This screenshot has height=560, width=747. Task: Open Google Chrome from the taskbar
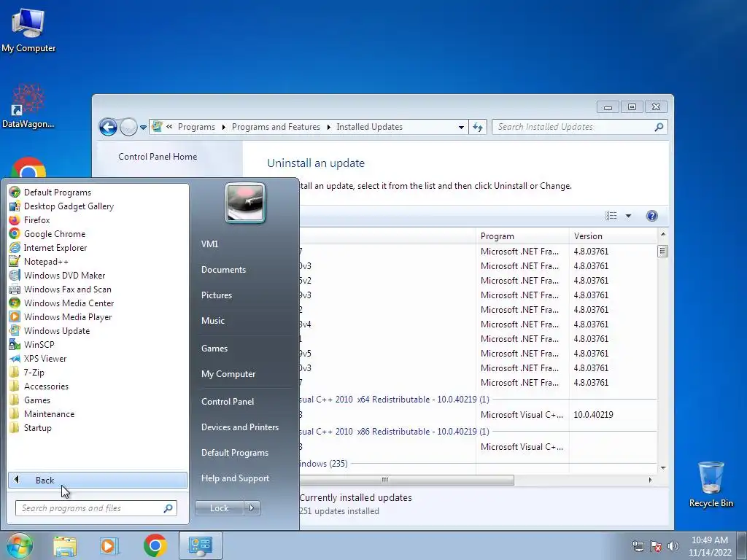[155, 545]
